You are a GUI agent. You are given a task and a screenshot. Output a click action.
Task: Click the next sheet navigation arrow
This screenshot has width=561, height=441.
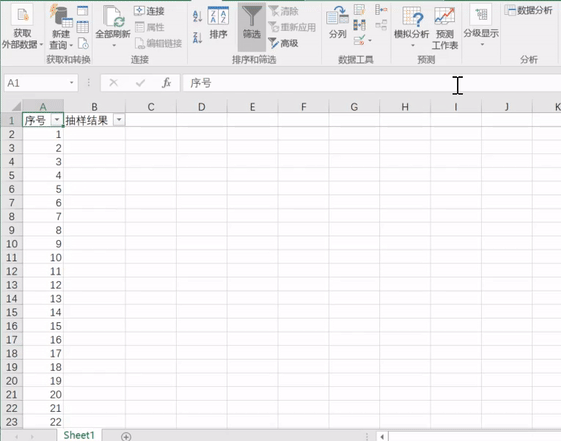(32, 436)
